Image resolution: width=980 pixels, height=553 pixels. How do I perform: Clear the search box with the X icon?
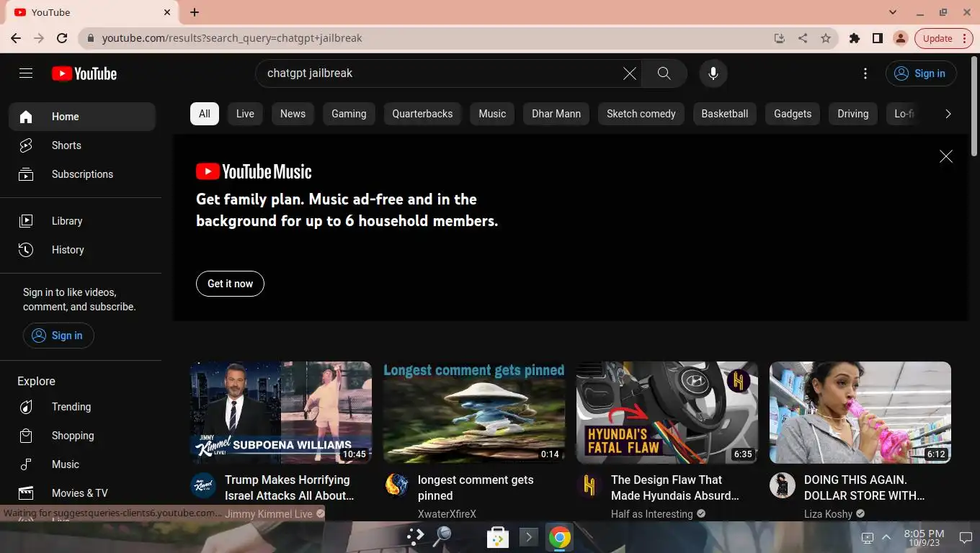pyautogui.click(x=629, y=73)
